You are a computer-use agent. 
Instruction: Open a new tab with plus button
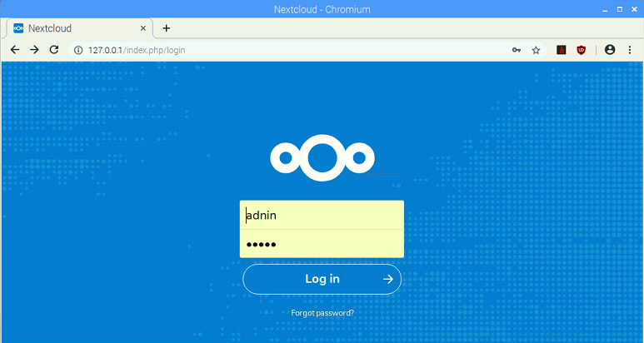coord(166,28)
